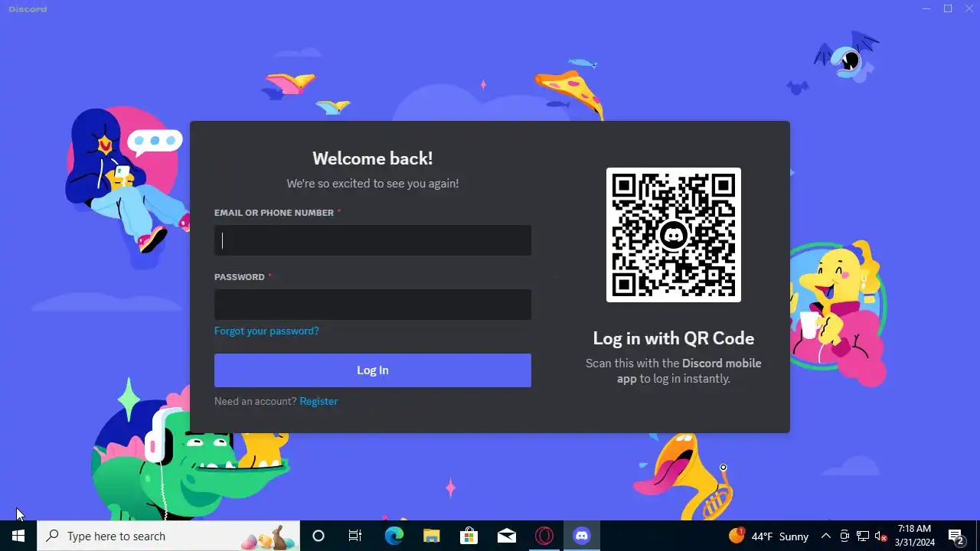This screenshot has height=551, width=980.
Task: Open the notification center icon
Action: tap(956, 536)
